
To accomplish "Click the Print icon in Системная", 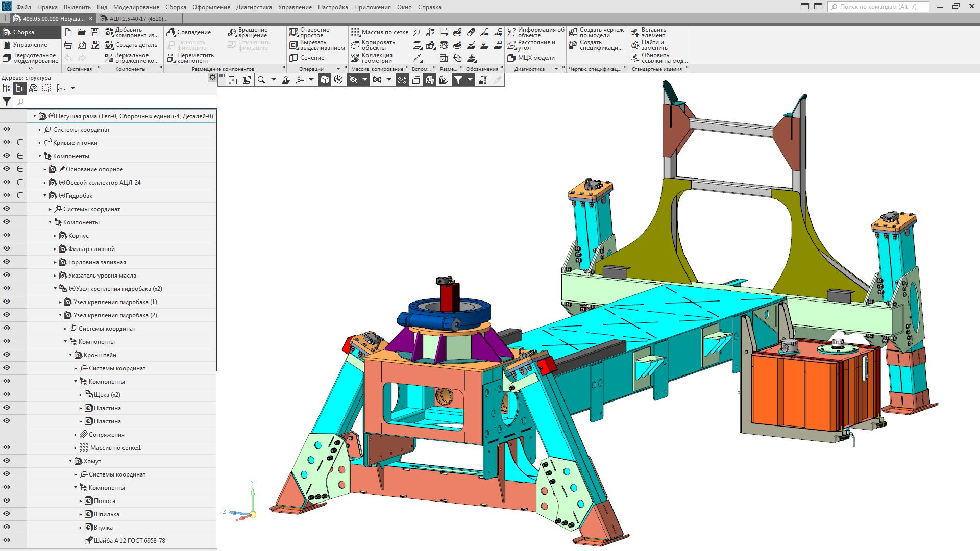I will (x=68, y=45).
